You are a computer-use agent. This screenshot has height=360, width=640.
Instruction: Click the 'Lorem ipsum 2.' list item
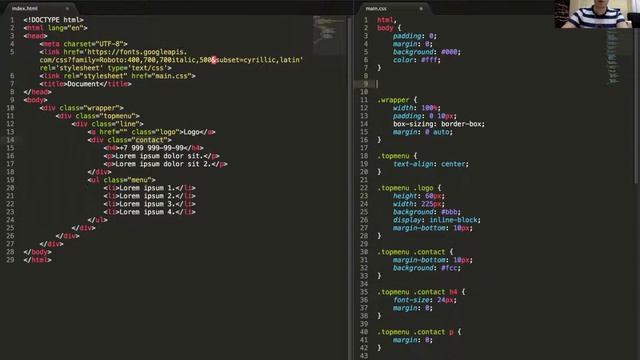(x=149, y=196)
